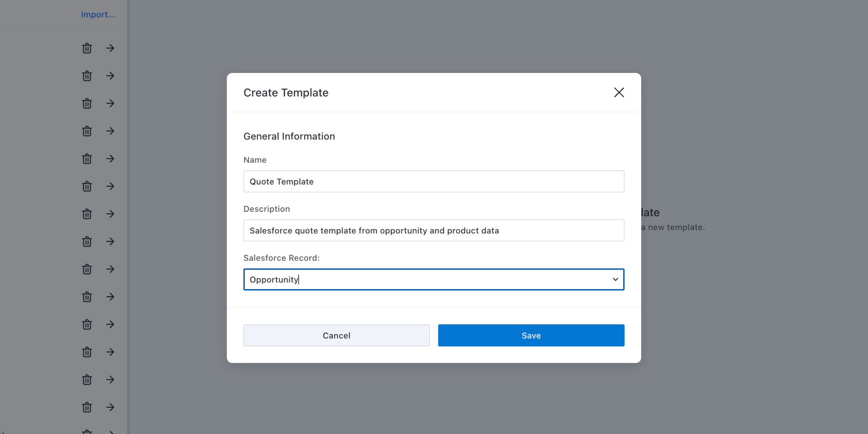Click inside the Name input field
Viewport: 868px width, 434px height.
(433, 181)
